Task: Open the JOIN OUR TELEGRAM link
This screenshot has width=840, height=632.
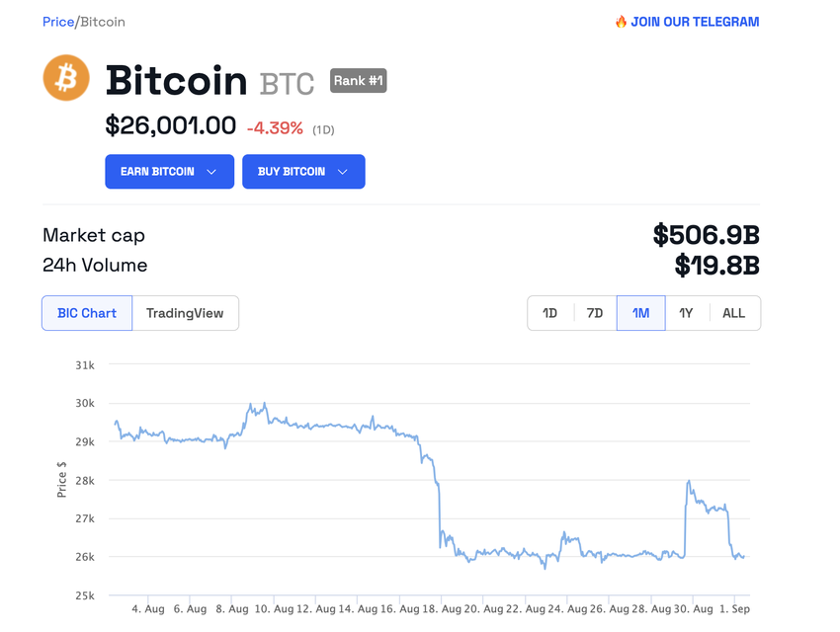Action: [x=695, y=21]
